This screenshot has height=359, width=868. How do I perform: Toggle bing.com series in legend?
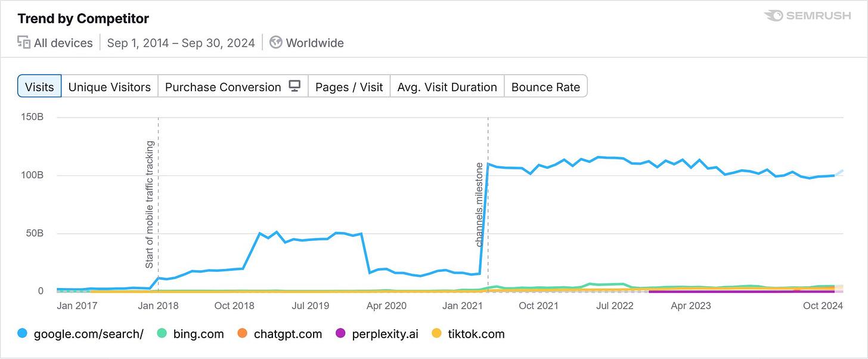pos(162,334)
